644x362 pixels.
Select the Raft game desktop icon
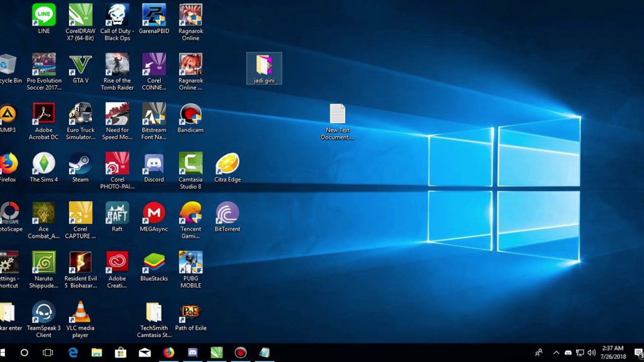[117, 216]
